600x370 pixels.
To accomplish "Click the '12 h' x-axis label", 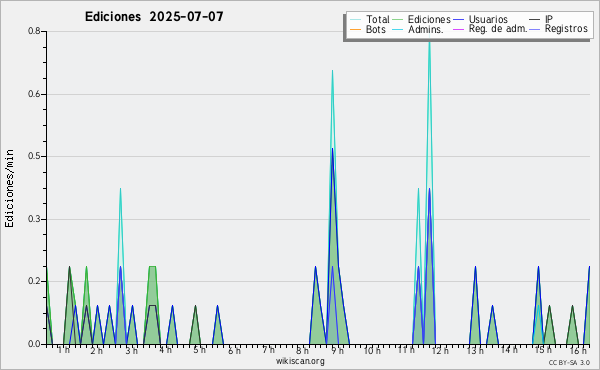I will coord(440,351).
